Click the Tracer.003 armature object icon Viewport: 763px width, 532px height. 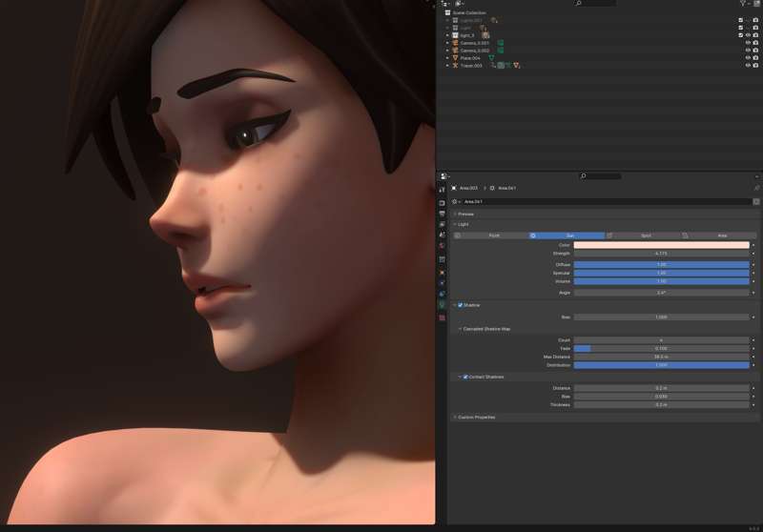tap(456, 65)
